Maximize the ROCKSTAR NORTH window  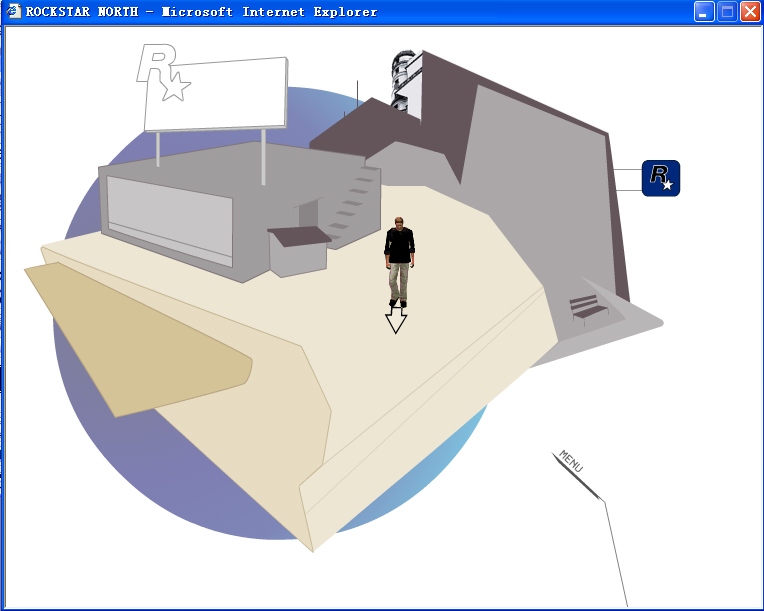click(x=727, y=12)
